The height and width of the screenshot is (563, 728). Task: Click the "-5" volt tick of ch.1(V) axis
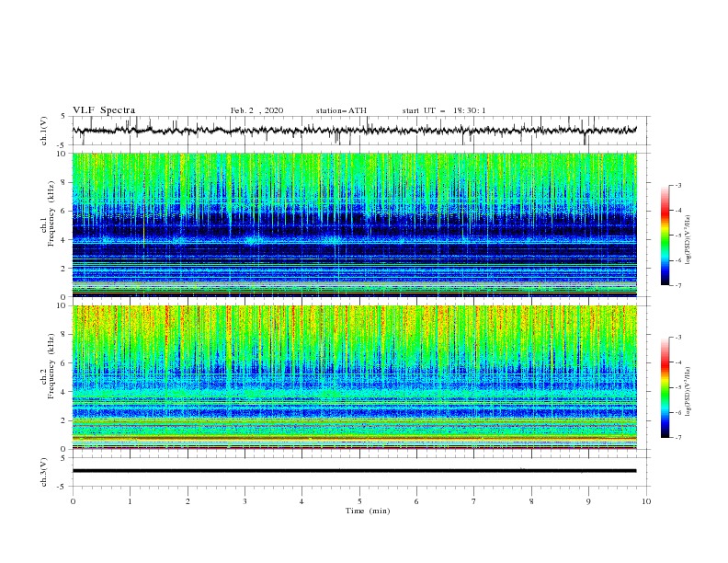click(x=63, y=145)
